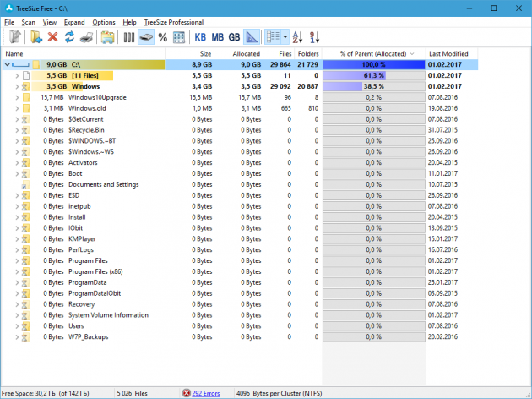
Task: Click the Windows10Upgrade folder icon
Action: point(26,97)
